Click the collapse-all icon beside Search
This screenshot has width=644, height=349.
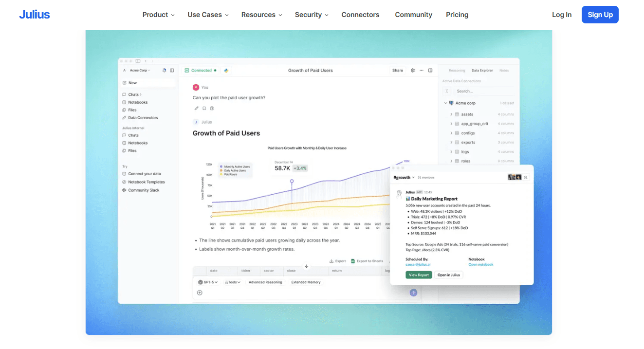[447, 91]
